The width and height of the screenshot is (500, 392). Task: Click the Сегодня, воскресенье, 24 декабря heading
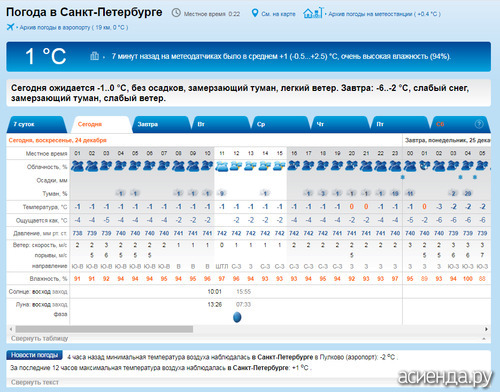tap(57, 140)
